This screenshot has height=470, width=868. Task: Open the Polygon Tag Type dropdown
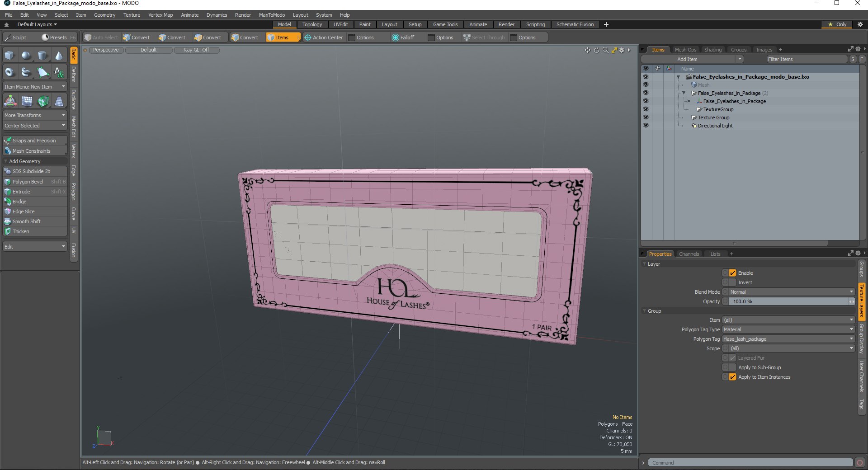(788, 329)
